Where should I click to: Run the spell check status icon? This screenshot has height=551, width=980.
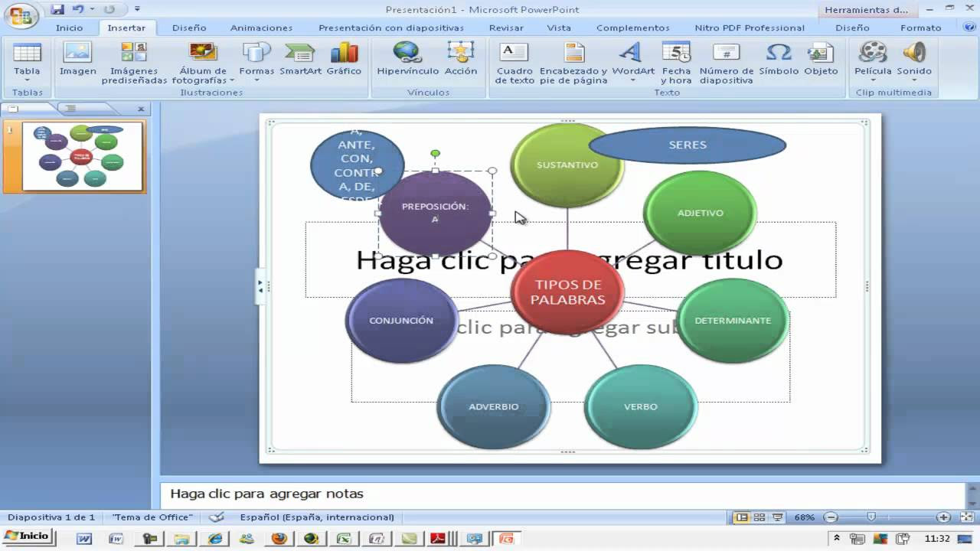(217, 517)
